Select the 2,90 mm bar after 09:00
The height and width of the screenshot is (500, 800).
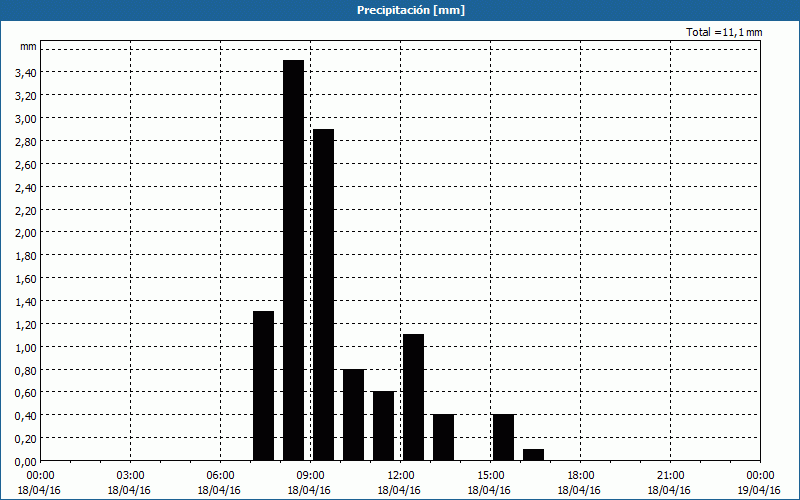[x=323, y=295]
